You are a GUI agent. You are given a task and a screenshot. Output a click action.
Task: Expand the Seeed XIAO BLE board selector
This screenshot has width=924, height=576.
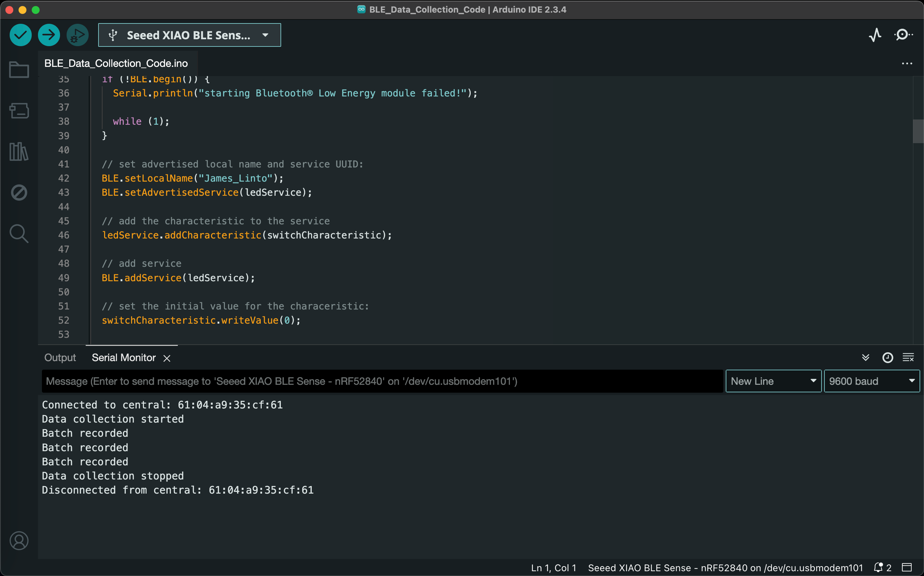click(189, 35)
